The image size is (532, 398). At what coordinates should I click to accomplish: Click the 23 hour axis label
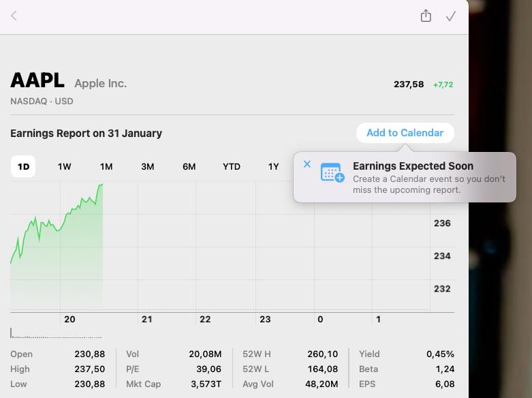point(265,319)
